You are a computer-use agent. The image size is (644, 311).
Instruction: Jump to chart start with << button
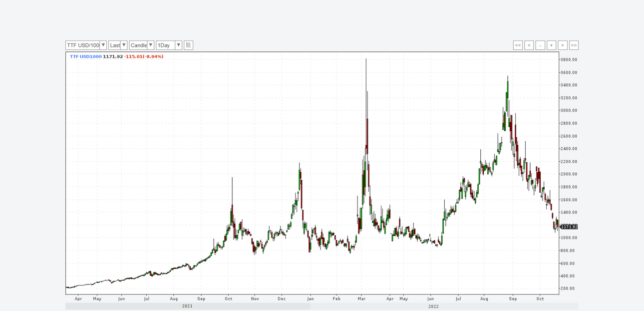pyautogui.click(x=518, y=45)
